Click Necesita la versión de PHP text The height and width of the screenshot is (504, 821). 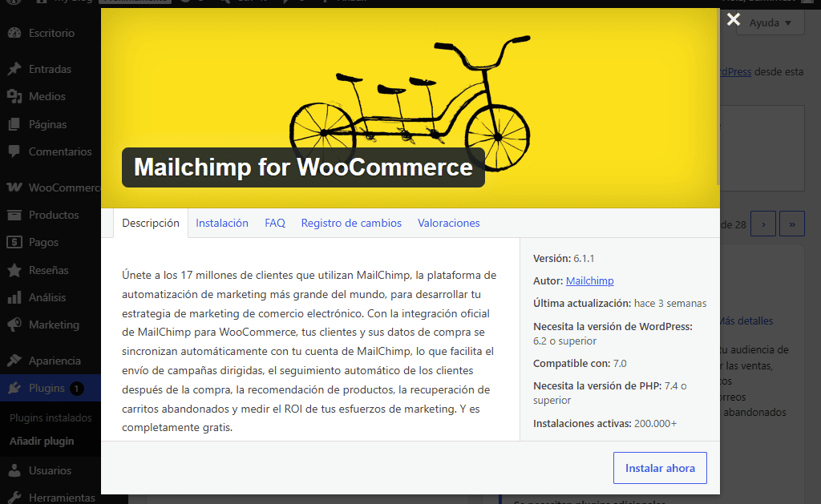[x=610, y=393]
